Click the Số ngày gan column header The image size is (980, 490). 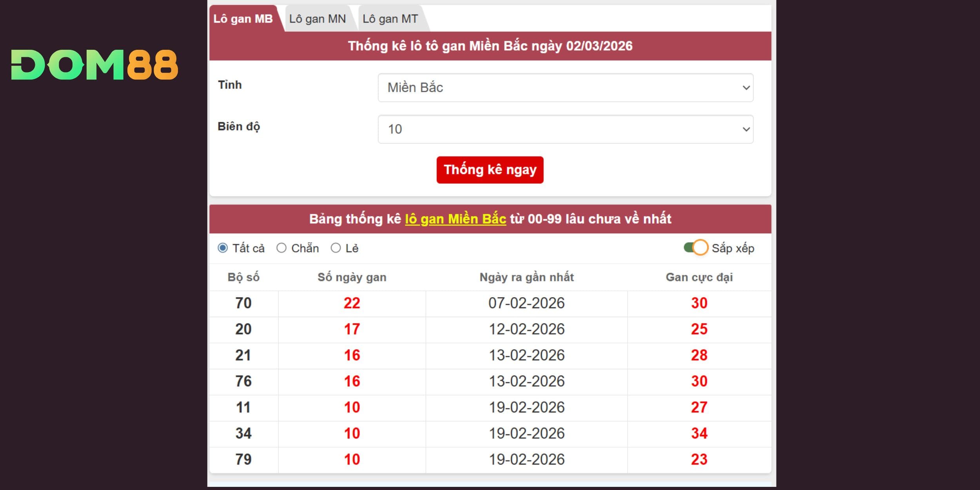352,277
